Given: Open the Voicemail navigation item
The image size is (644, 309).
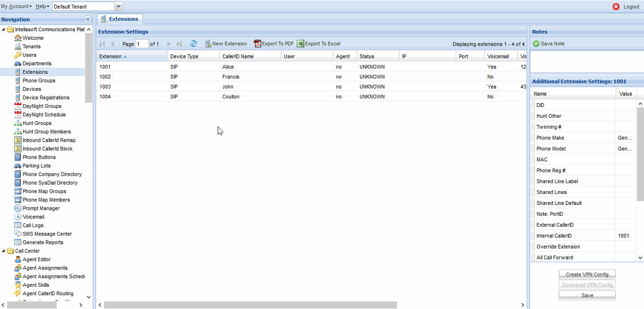Looking at the screenshot, I should 33,217.
